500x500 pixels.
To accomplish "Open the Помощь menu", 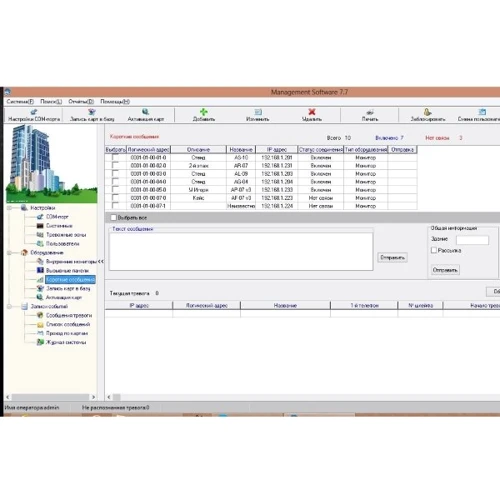I will (x=115, y=102).
